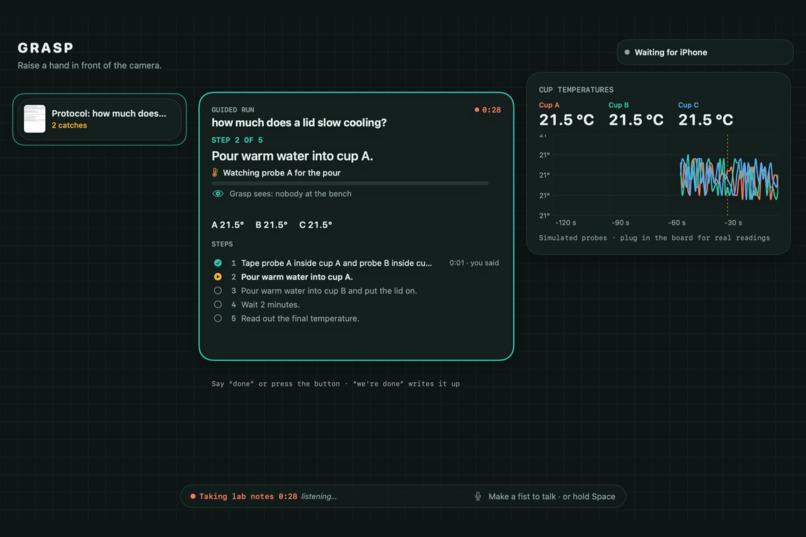Click the 'listening…' indicator text

click(319, 496)
